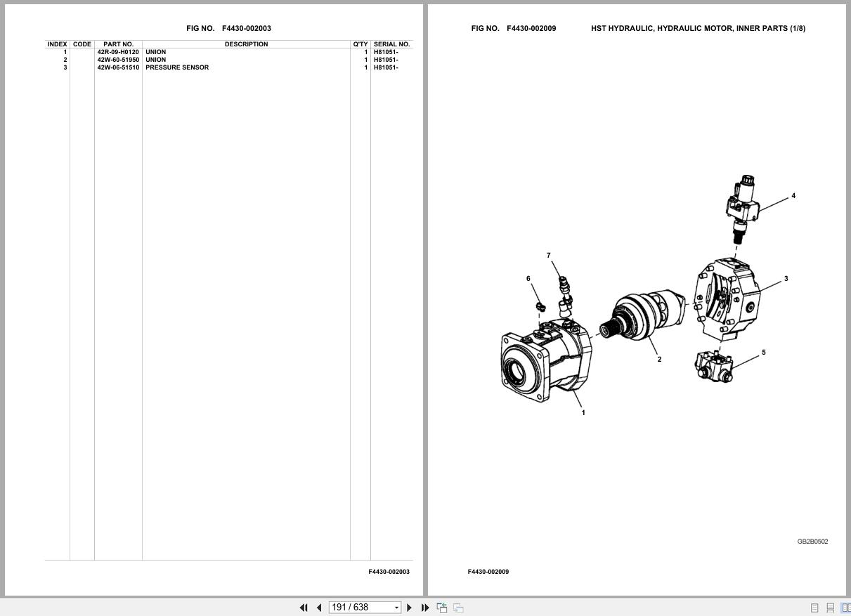
Task: Click the UNION description in row 1
Action: 156,52
